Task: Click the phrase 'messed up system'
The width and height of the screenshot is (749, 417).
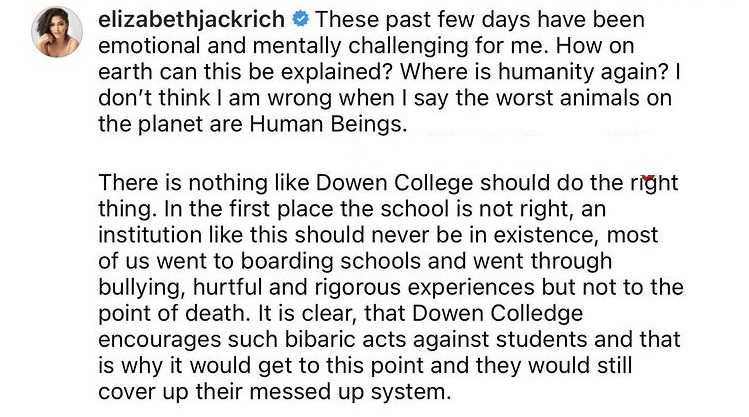Action: coord(349,392)
